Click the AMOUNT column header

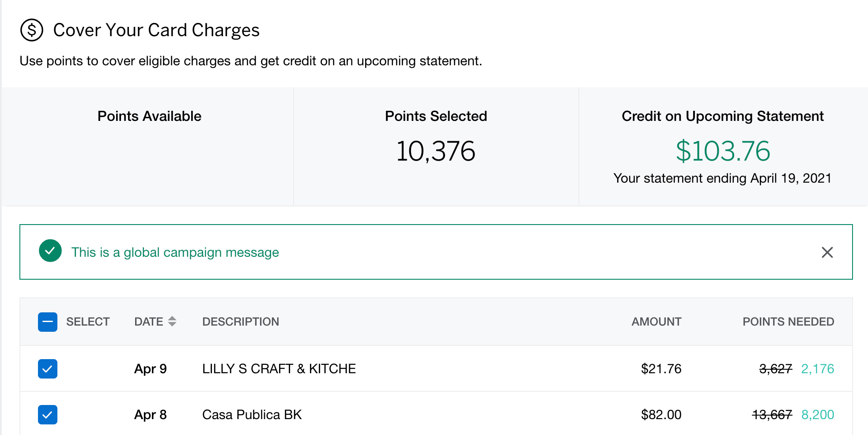click(x=656, y=322)
